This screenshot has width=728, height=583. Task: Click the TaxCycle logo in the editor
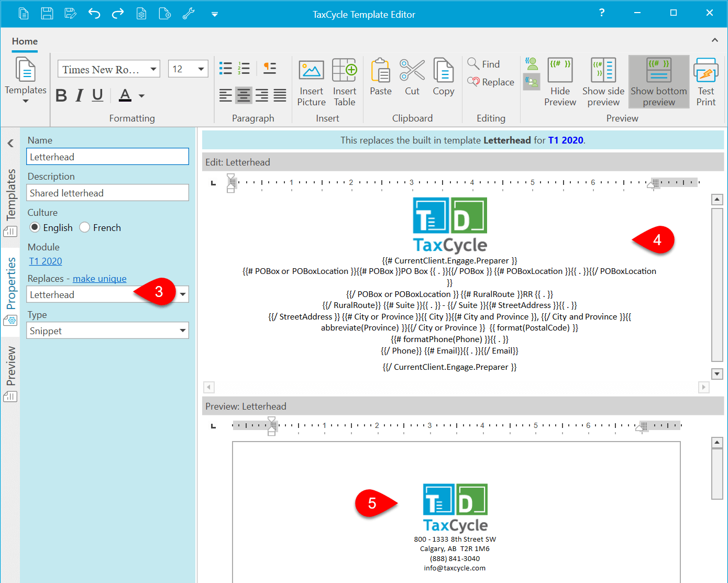pyautogui.click(x=450, y=225)
